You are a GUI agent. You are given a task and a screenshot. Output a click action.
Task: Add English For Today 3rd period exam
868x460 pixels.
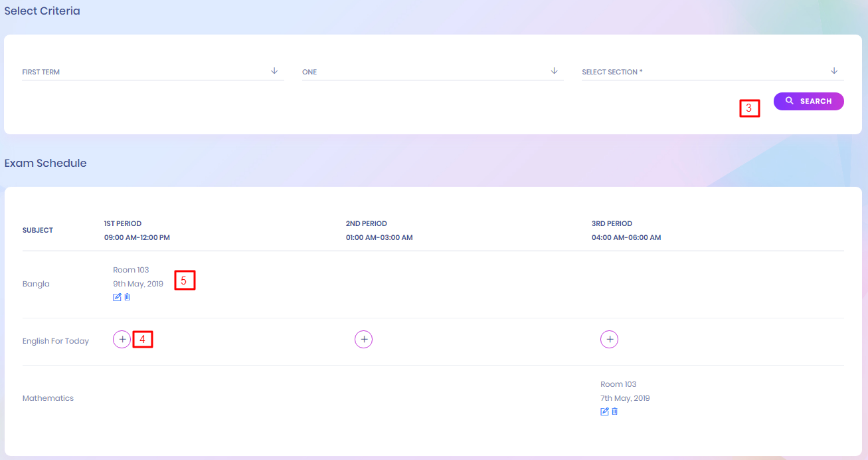point(609,340)
